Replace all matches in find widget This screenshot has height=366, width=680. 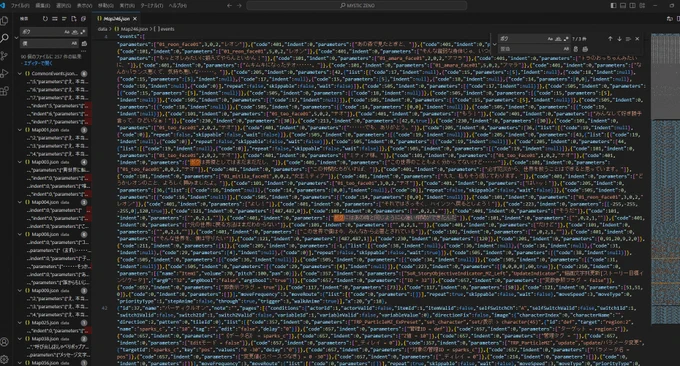585,49
